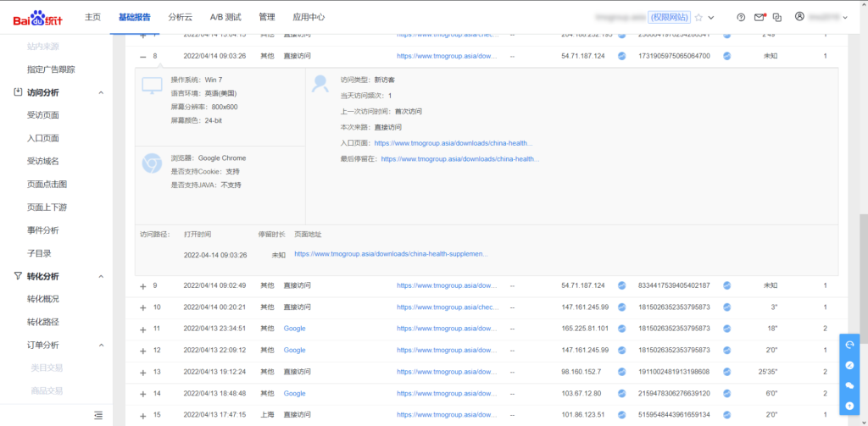Viewport: 868px width, 426px height.
Task: Open the site selector dropdown arrow
Action: click(711, 18)
